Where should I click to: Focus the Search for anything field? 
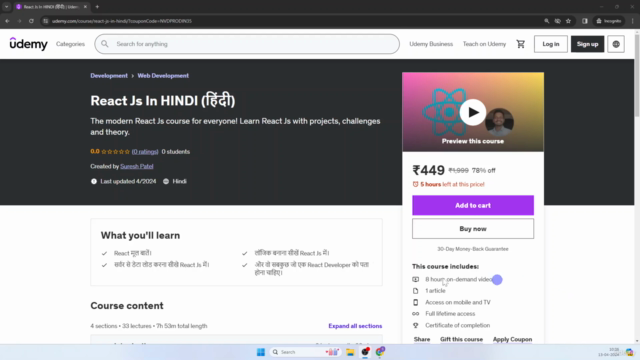click(247, 44)
